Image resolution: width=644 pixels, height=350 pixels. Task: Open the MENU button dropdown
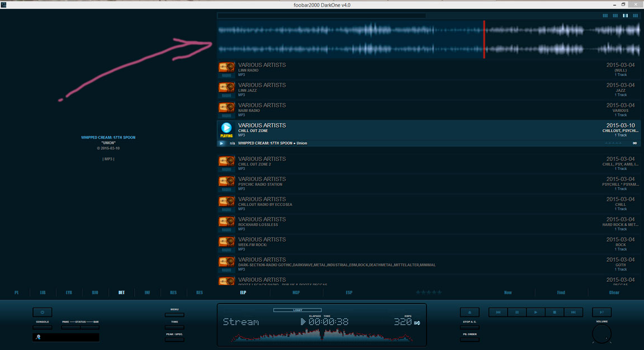coord(174,315)
